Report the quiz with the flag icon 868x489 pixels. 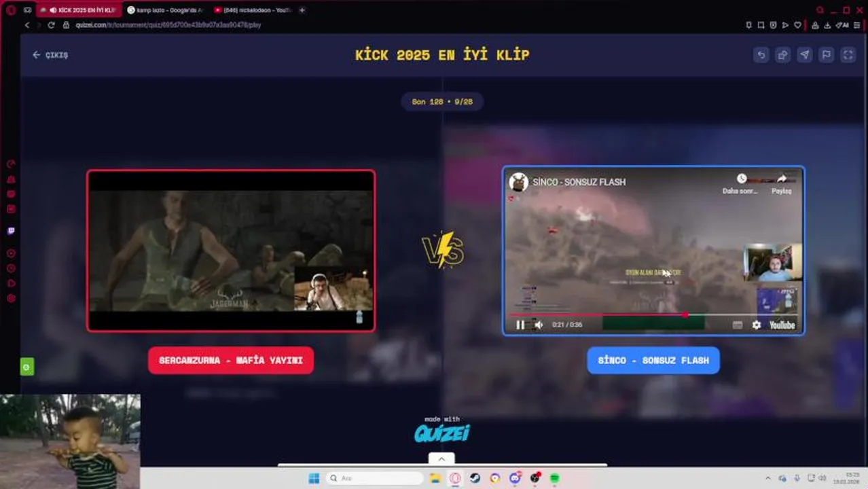click(826, 55)
